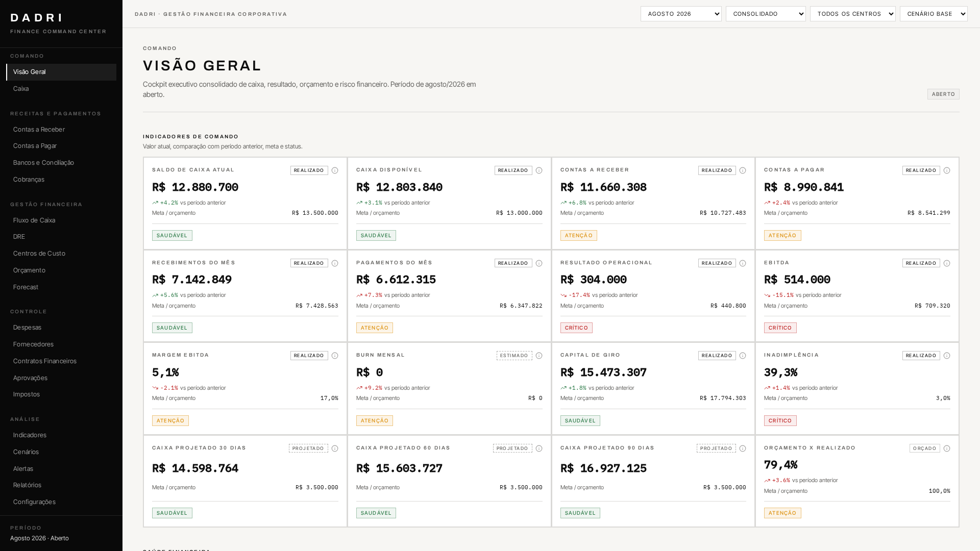Screen dimensions: 980x551
Task: Click DADRI logo in the sidebar header
Action: point(36,18)
